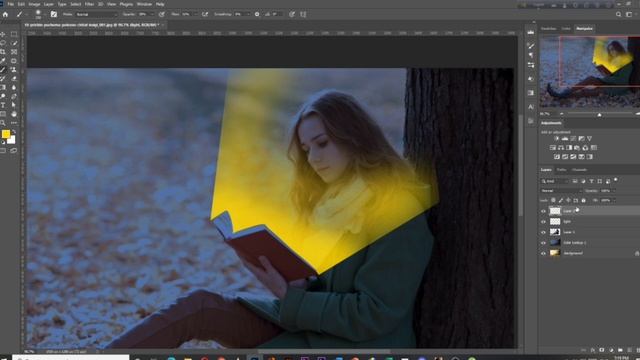Open layer Fill dropdown
The height and width of the screenshot is (360, 640).
coord(613,200)
